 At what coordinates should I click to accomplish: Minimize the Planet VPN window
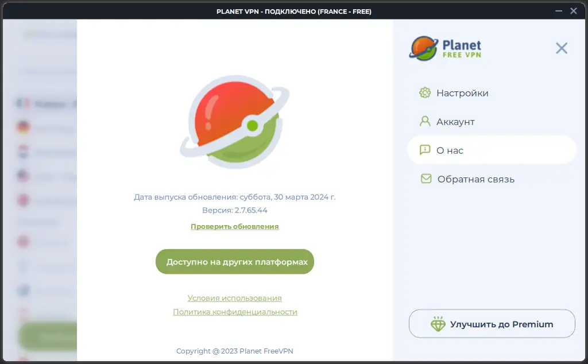click(559, 11)
